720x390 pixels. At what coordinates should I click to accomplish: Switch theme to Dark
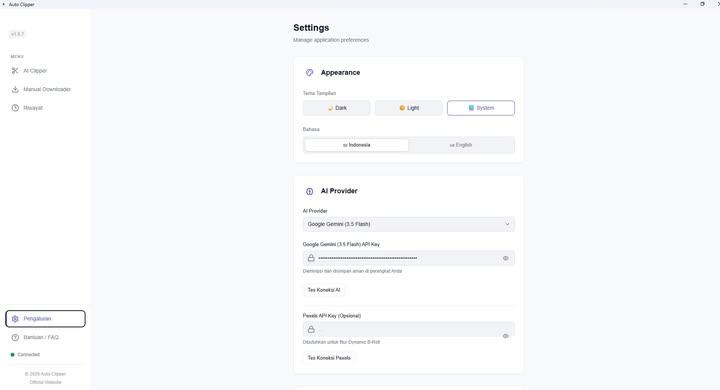[x=337, y=108]
